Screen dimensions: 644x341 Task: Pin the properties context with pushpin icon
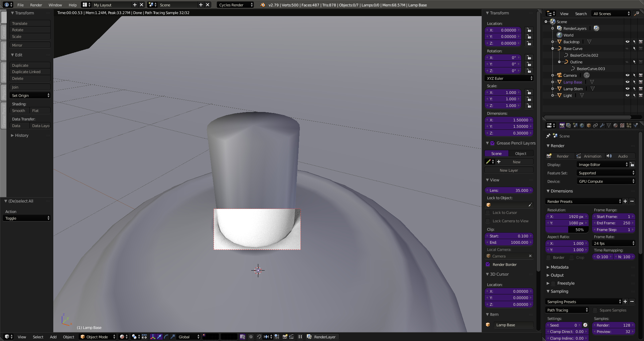[x=548, y=136]
